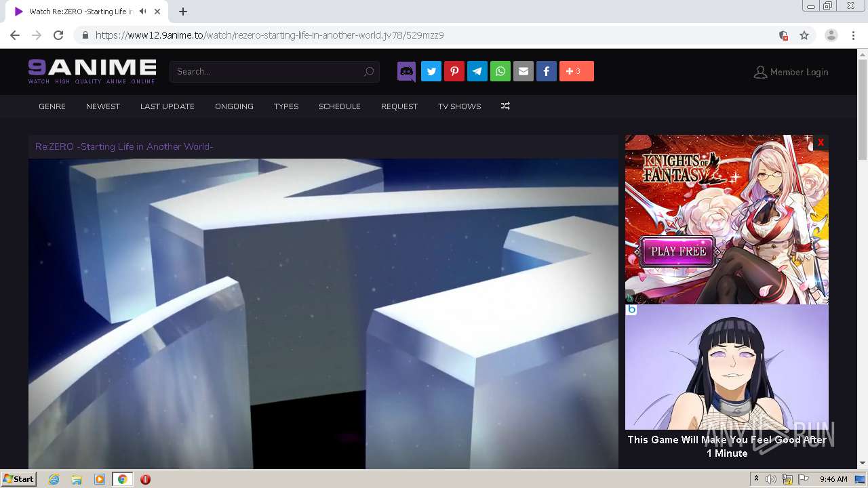Expand more share options (+3)
Image resolution: width=868 pixels, height=488 pixels.
(576, 71)
